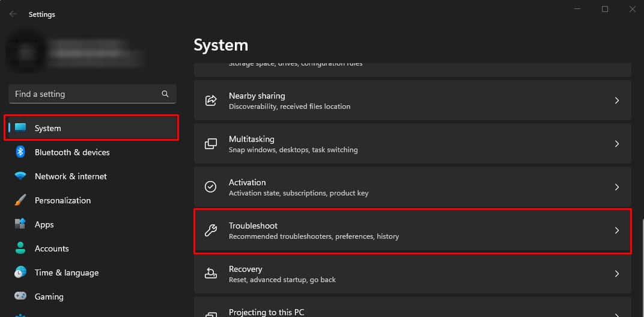This screenshot has height=317, width=644.
Task: Minimize the Settings window
Action: [x=577, y=9]
